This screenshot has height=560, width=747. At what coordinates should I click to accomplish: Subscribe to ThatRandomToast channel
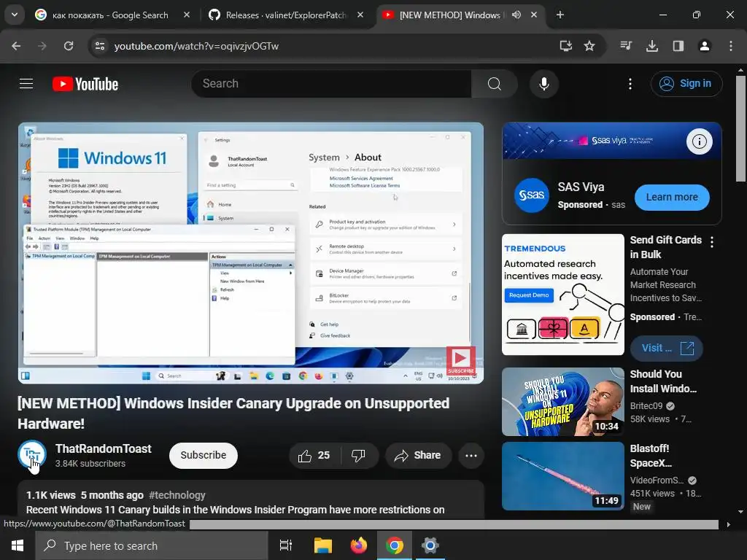(204, 455)
